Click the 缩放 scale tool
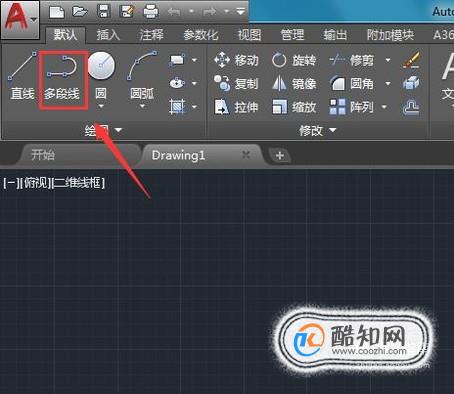 (293, 107)
